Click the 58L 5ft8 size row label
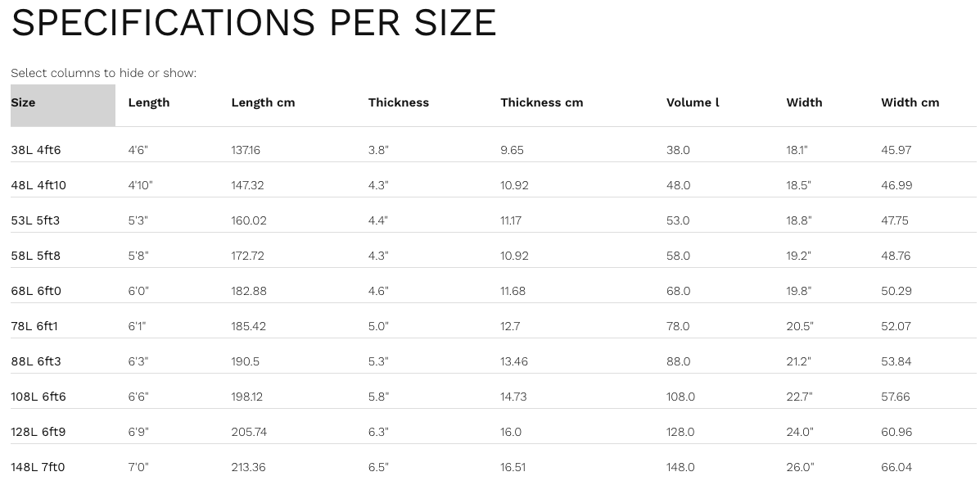980x499 pixels. coord(36,256)
